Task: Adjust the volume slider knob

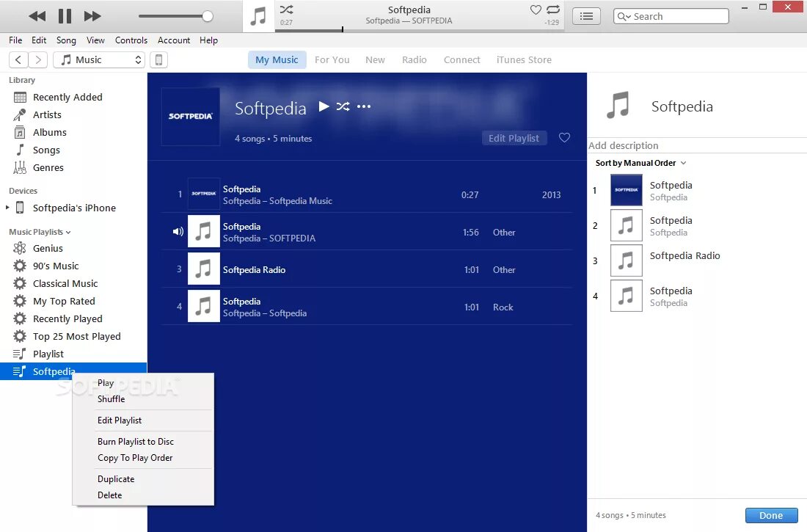Action: pos(208,16)
